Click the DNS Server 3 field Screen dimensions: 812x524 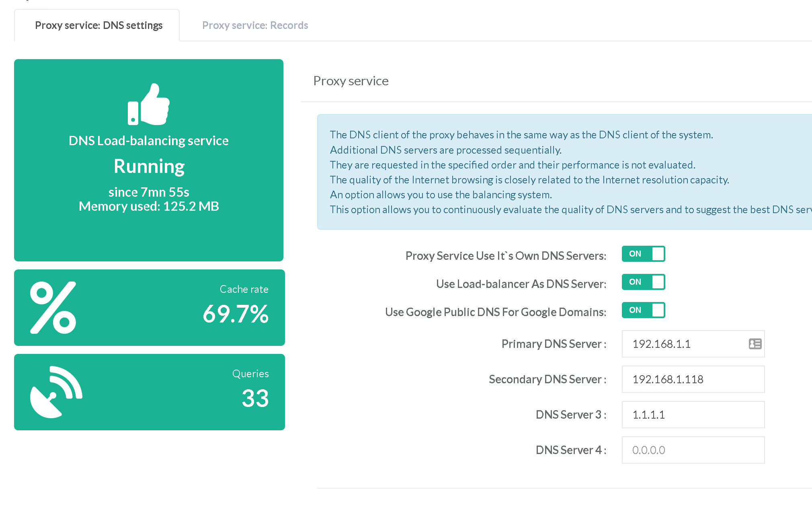(x=693, y=415)
